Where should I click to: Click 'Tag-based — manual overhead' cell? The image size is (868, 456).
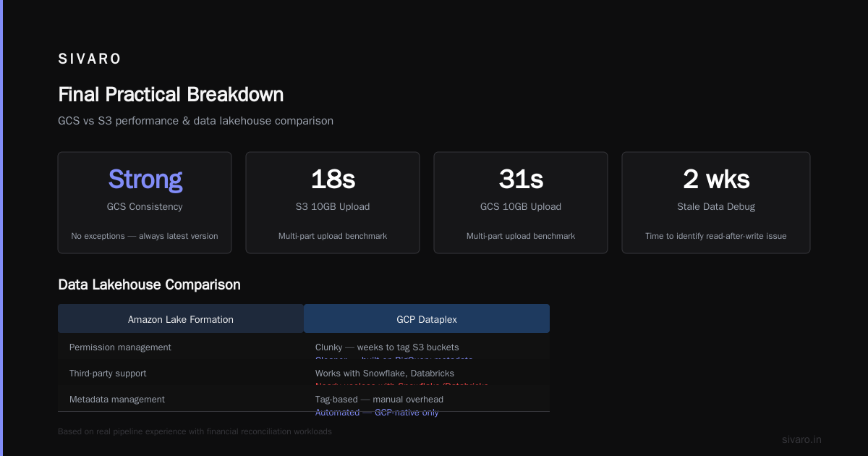click(x=379, y=400)
